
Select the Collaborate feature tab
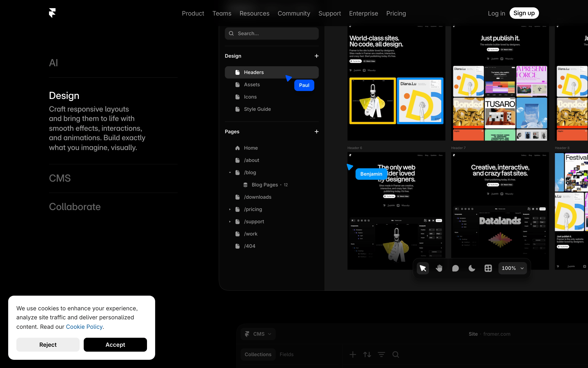(75, 207)
